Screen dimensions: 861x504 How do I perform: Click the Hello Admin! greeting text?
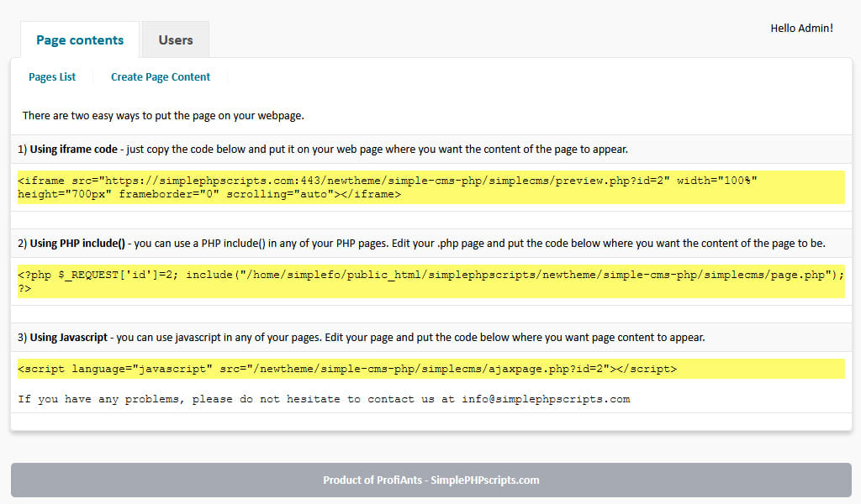801,29
